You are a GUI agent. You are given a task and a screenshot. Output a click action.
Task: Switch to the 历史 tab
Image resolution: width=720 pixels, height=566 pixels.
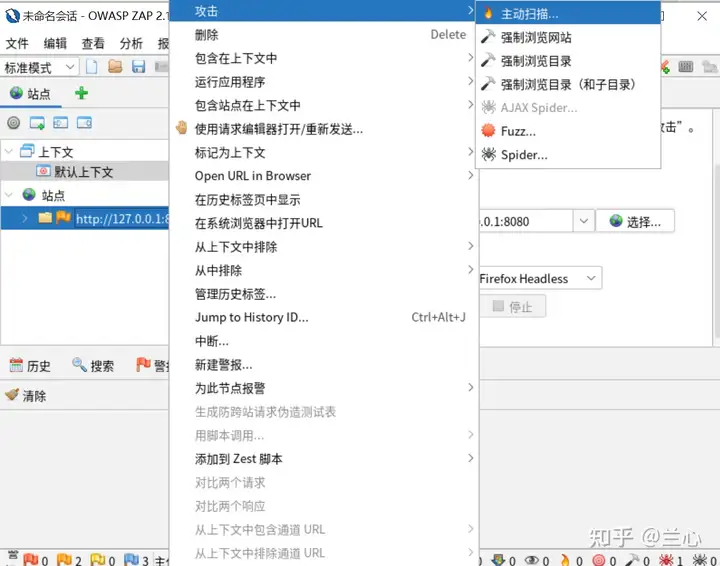[x=30, y=365]
